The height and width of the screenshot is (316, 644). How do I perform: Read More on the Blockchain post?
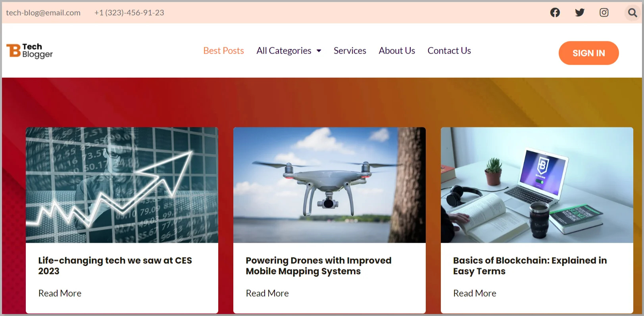pyautogui.click(x=475, y=293)
